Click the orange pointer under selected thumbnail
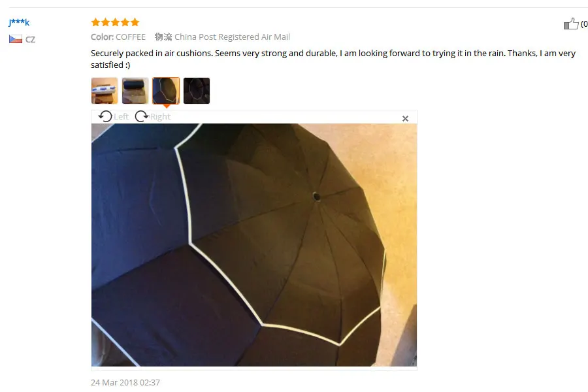This screenshot has width=588, height=392. pos(167,106)
